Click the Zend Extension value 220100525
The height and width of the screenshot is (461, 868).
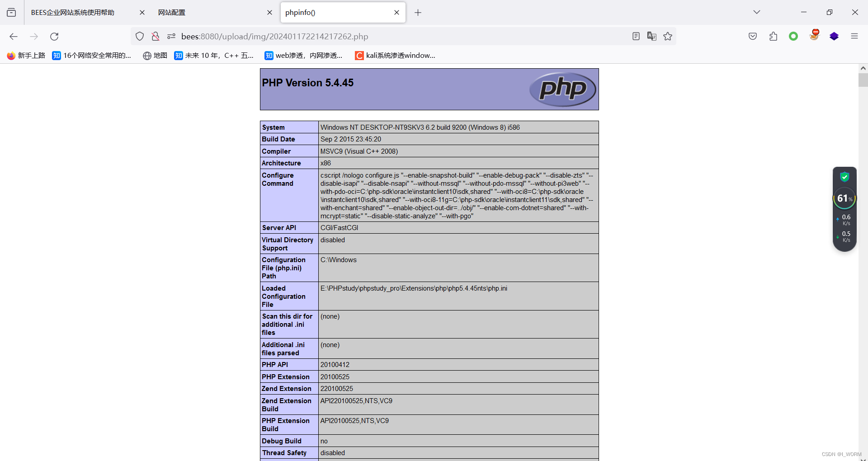coord(337,389)
